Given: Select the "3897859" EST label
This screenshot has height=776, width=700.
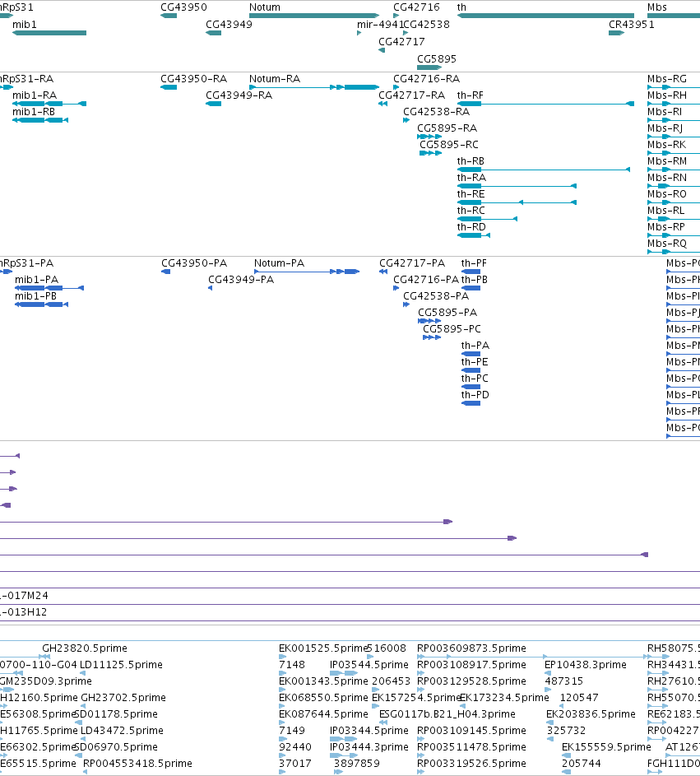Looking at the screenshot, I should pos(357,764).
